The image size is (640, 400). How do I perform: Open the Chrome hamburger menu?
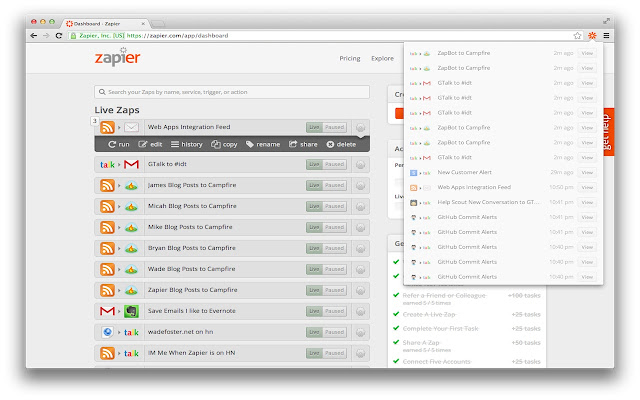coord(607,36)
